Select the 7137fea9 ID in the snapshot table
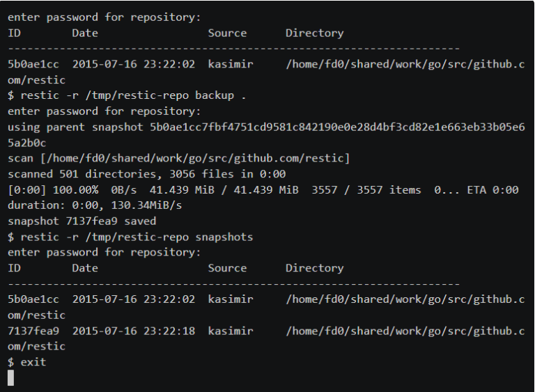The image size is (535, 392). pyautogui.click(x=33, y=331)
